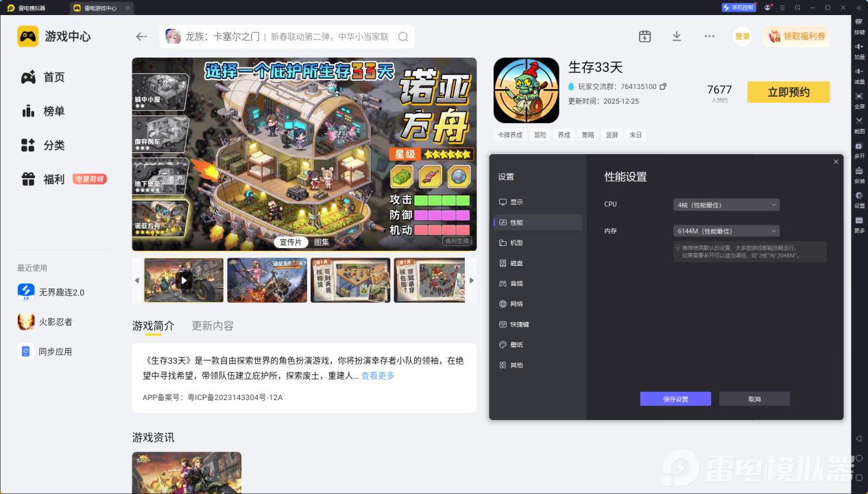Click the Android back triangle button

tap(859, 439)
